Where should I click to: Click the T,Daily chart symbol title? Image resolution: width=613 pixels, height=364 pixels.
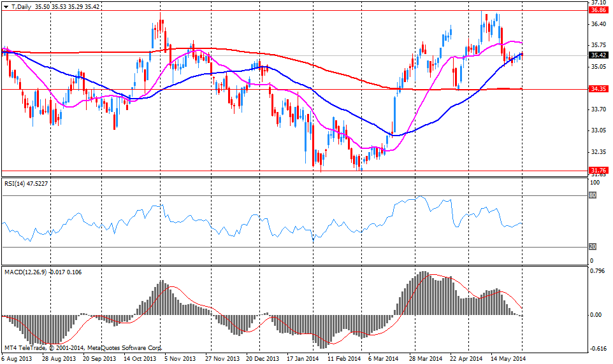(x=20, y=6)
